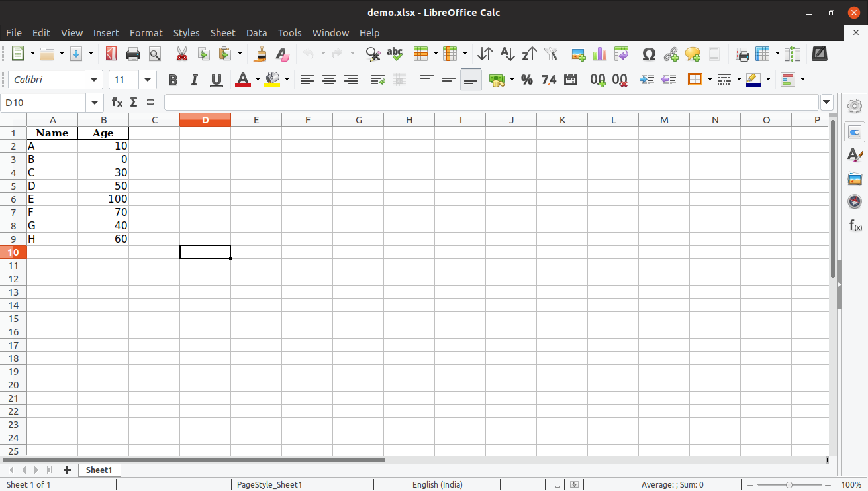Toggle underline formatting
Viewport: 868px width, 491px height.
215,80
